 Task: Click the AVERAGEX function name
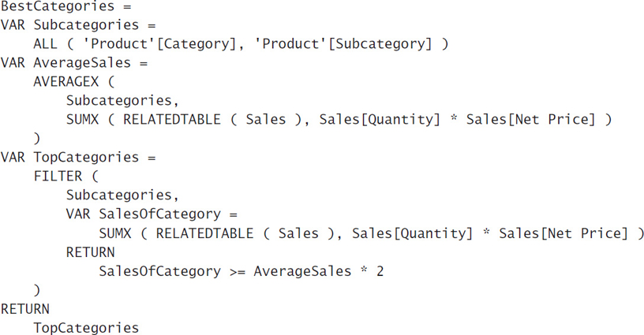tap(66, 82)
